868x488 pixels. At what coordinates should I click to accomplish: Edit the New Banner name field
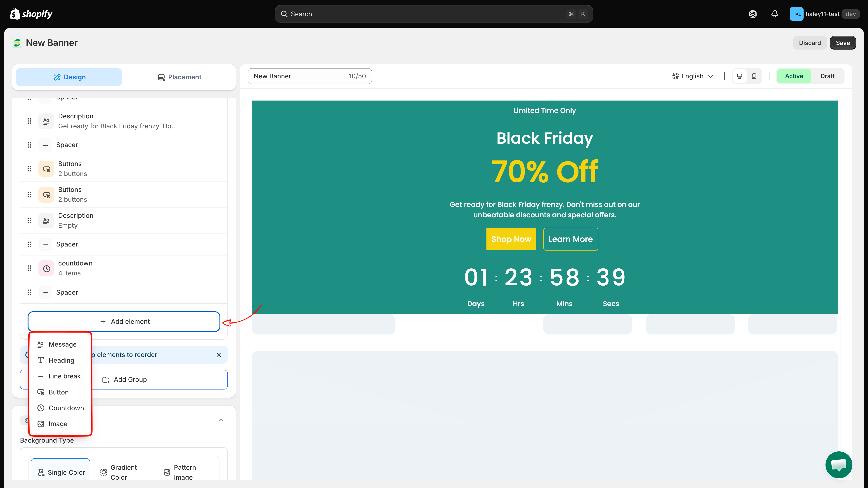[x=310, y=76]
